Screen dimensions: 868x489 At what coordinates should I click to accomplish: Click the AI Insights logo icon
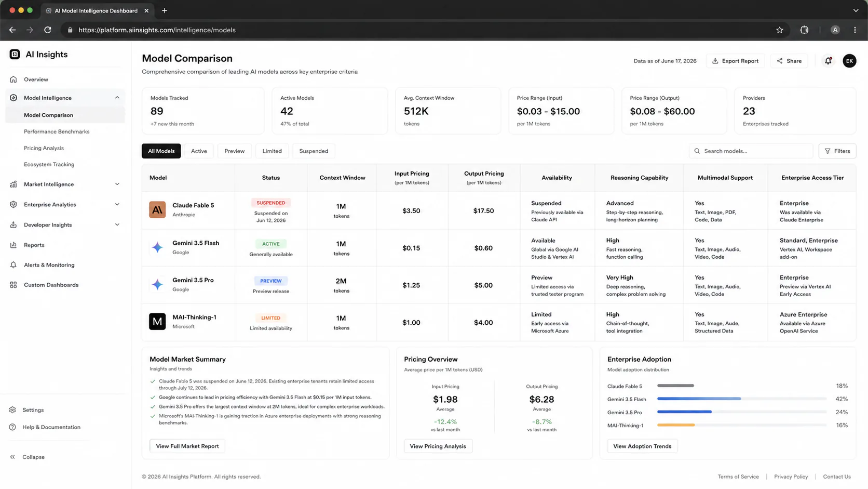[15, 55]
